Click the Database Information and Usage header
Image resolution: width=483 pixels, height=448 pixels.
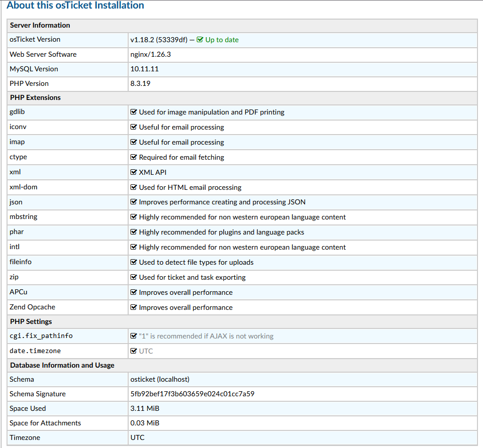62,365
